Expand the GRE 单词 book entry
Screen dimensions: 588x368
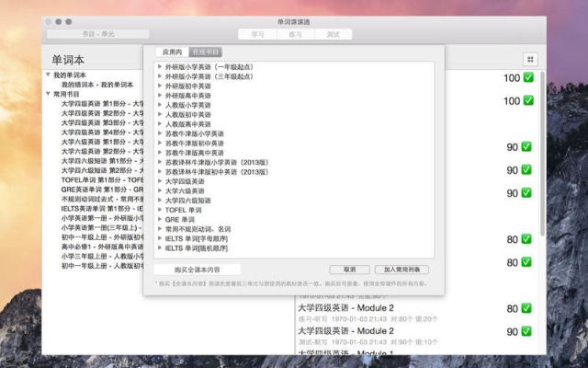[160, 219]
